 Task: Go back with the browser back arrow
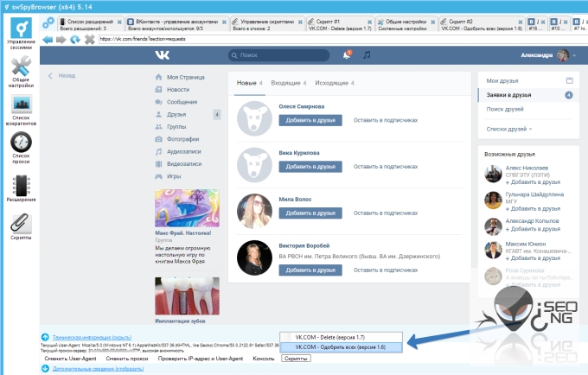click(x=48, y=40)
